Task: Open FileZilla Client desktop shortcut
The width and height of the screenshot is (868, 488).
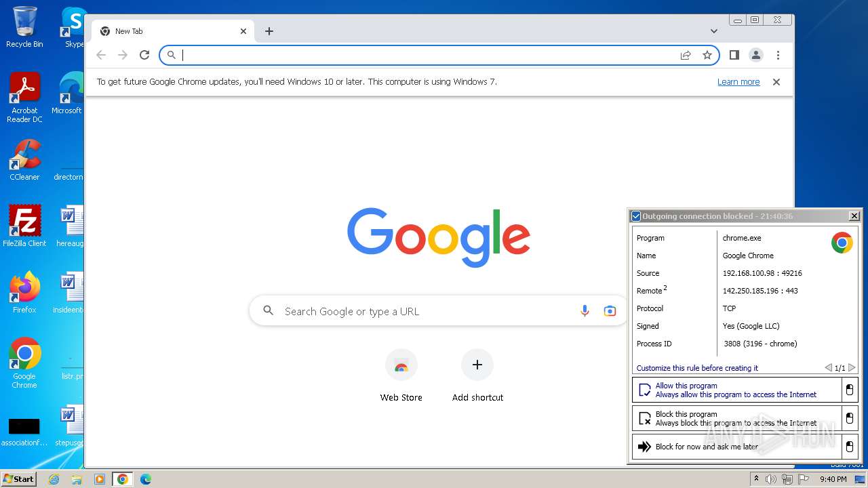Action: point(24,226)
